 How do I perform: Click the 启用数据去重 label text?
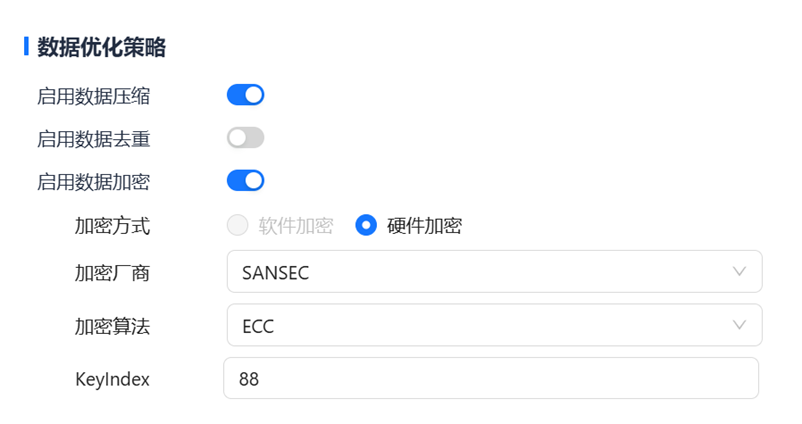click(94, 139)
